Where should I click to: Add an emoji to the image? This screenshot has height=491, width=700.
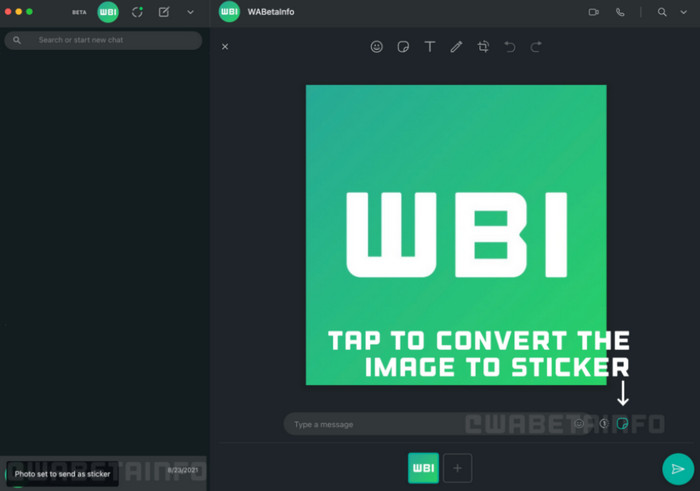coord(377,46)
